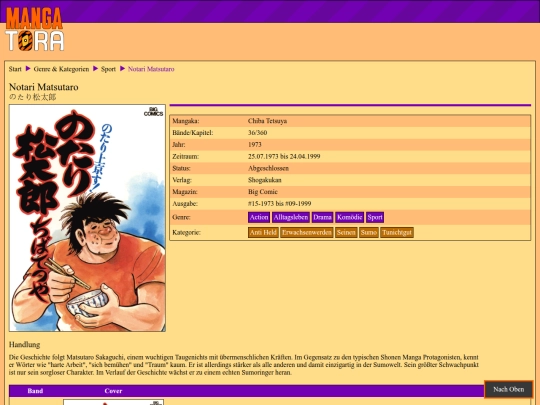This screenshot has height=405, width=540.
Task: Open the Sumo category tag
Action: tap(369, 232)
